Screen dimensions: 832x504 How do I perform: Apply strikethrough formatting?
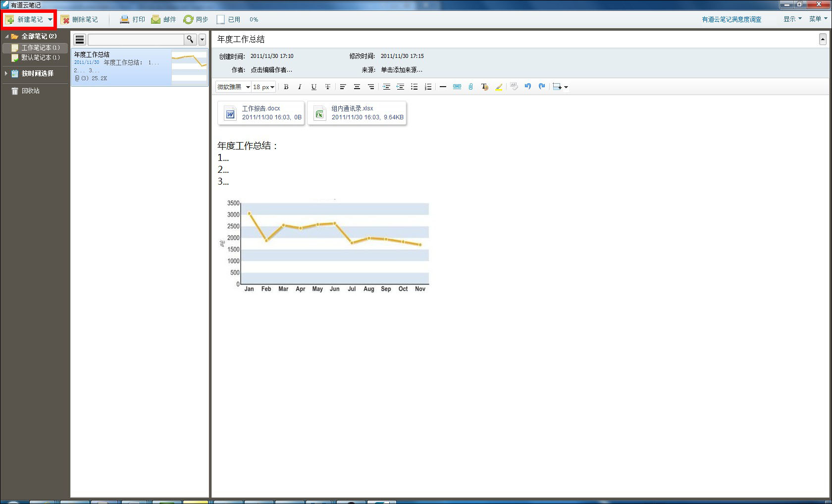pos(327,87)
